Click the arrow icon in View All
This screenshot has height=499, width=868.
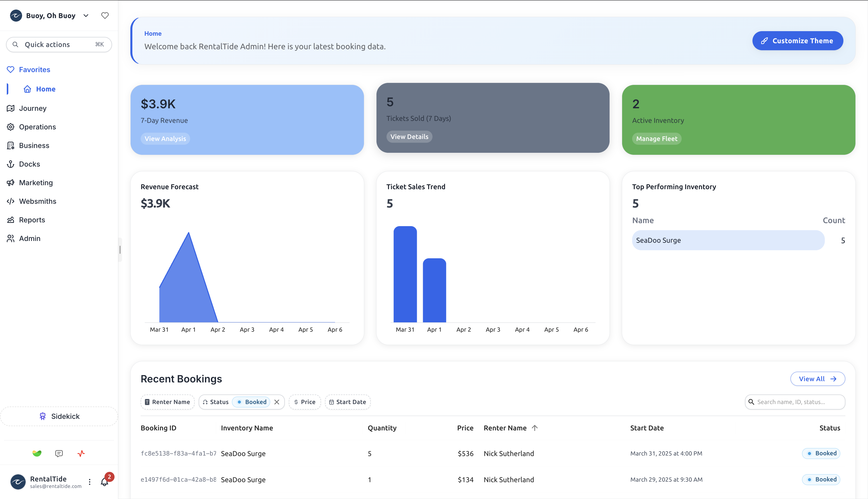(833, 379)
